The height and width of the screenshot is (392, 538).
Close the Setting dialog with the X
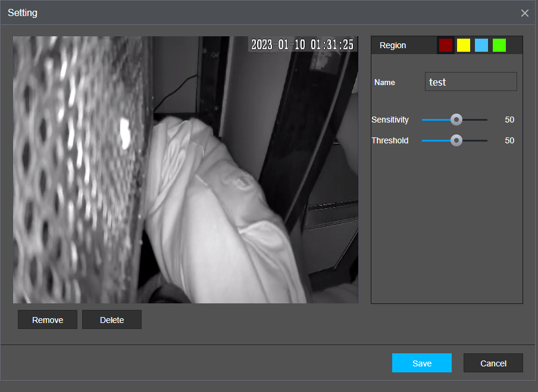[x=525, y=13]
